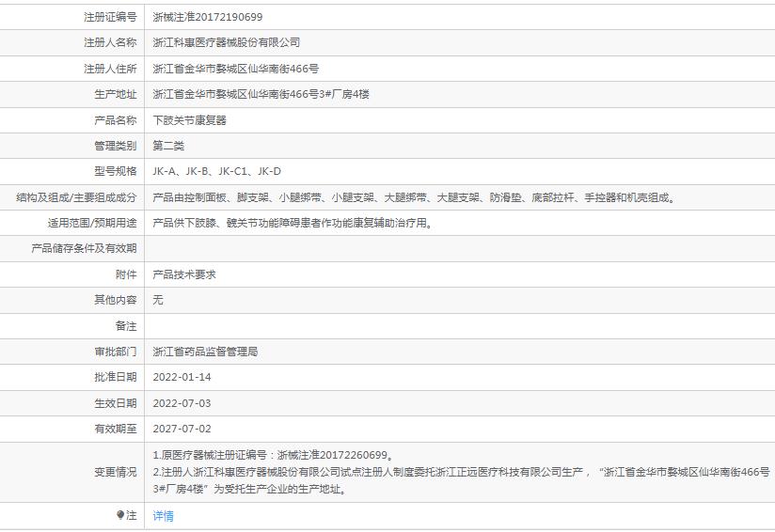
Task: Click the 变更情况 label
Action: click(116, 472)
